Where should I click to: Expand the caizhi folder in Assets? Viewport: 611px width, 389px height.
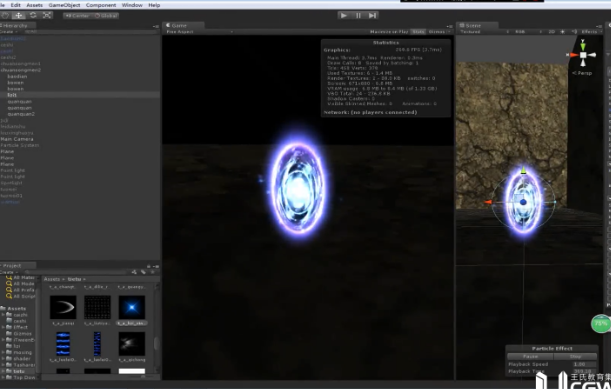point(3,315)
